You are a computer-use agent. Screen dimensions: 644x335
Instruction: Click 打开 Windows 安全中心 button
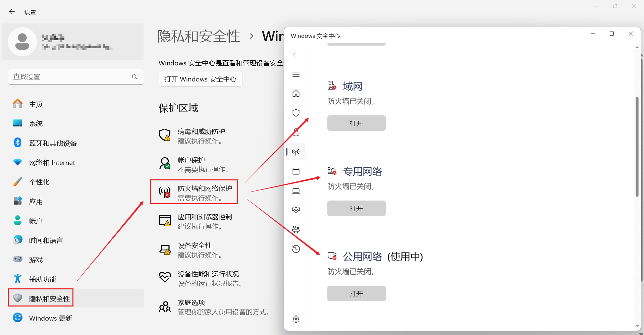[x=200, y=79]
